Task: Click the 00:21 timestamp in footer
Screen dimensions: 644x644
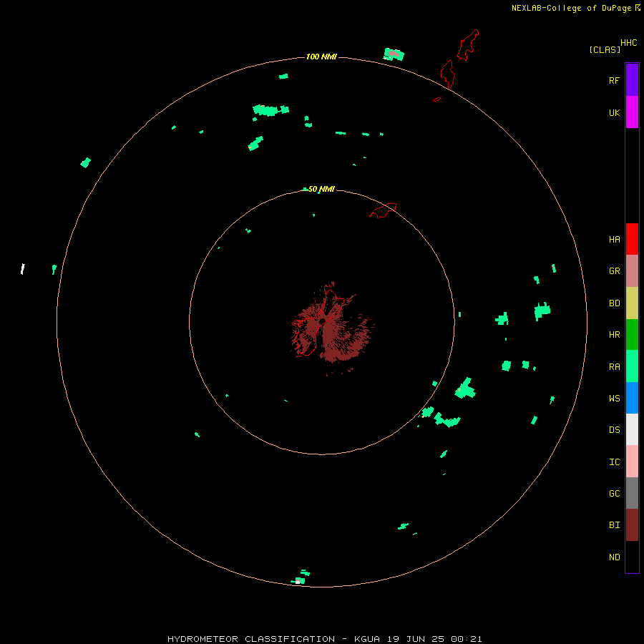Action: click(x=466, y=639)
